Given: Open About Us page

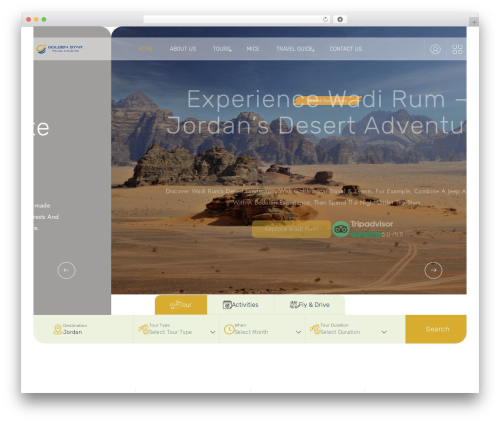Looking at the screenshot, I should [x=183, y=49].
